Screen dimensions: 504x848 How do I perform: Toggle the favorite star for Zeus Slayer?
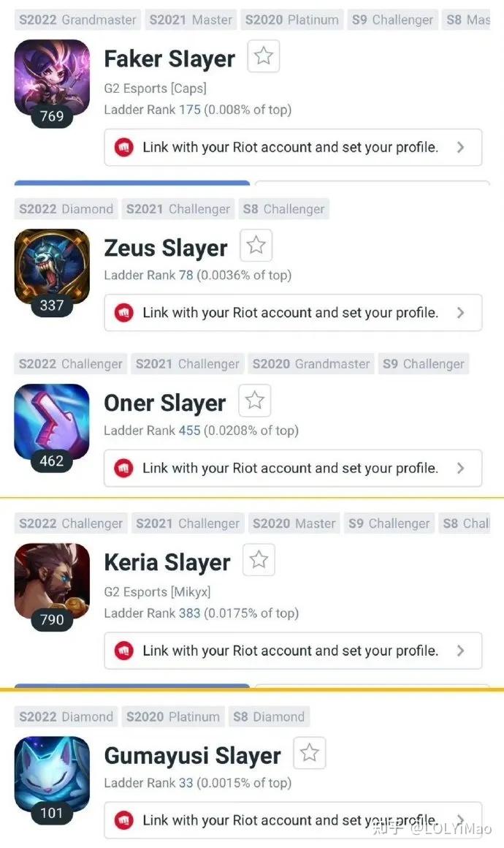(256, 245)
